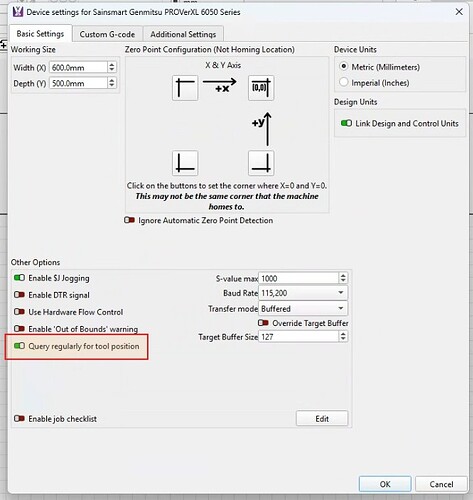Toggle Query regularly for tool position

click(19, 346)
